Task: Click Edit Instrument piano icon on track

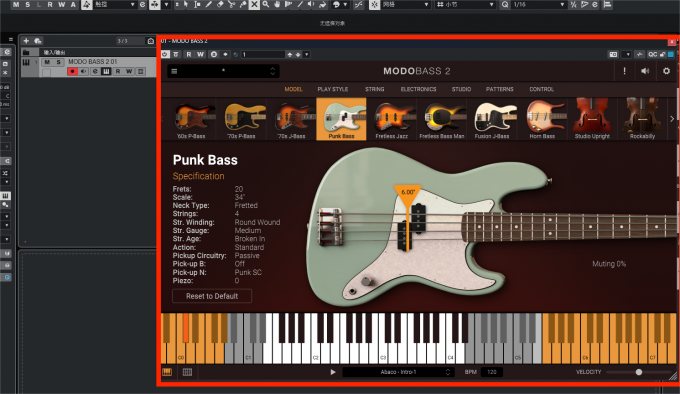Action: [106, 72]
